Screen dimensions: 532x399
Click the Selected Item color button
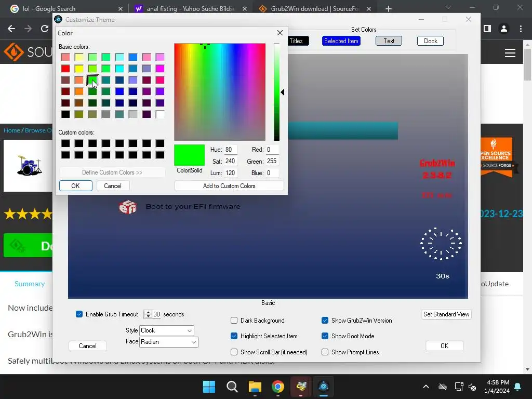341,41
